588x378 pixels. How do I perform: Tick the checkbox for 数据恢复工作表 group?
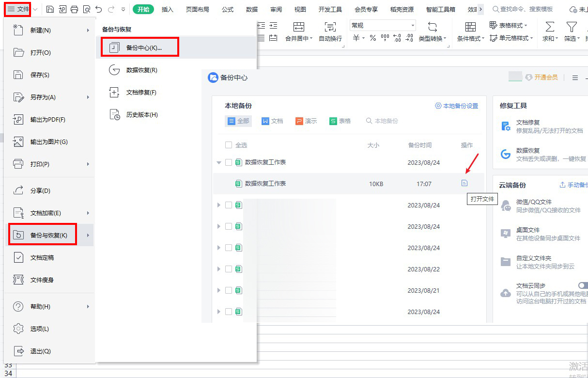point(229,162)
